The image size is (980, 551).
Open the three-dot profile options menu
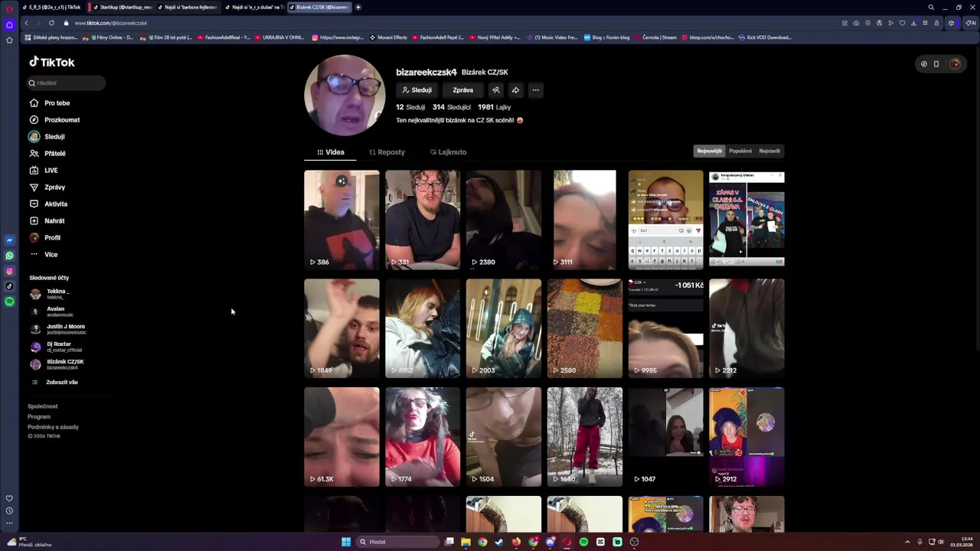[535, 90]
